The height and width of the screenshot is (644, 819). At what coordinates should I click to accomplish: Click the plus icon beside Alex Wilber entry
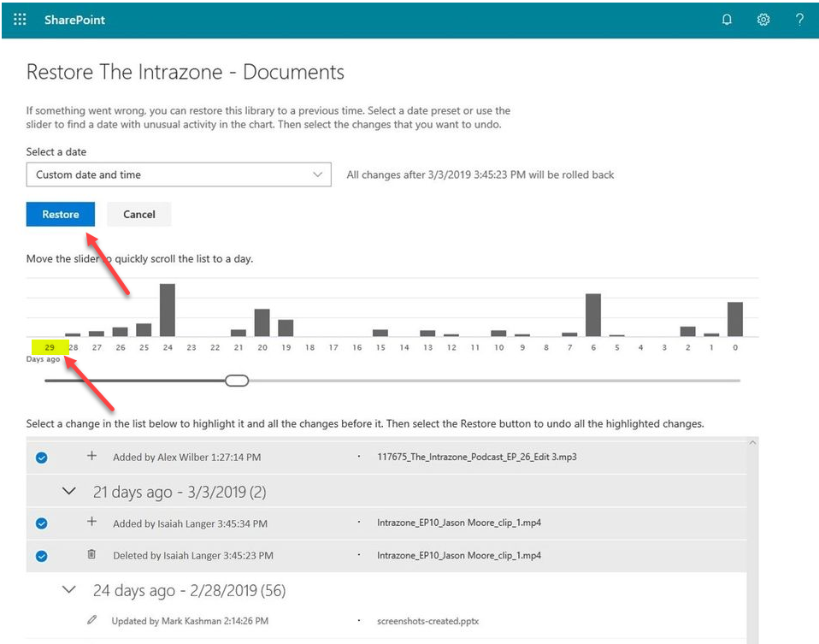[x=91, y=456]
